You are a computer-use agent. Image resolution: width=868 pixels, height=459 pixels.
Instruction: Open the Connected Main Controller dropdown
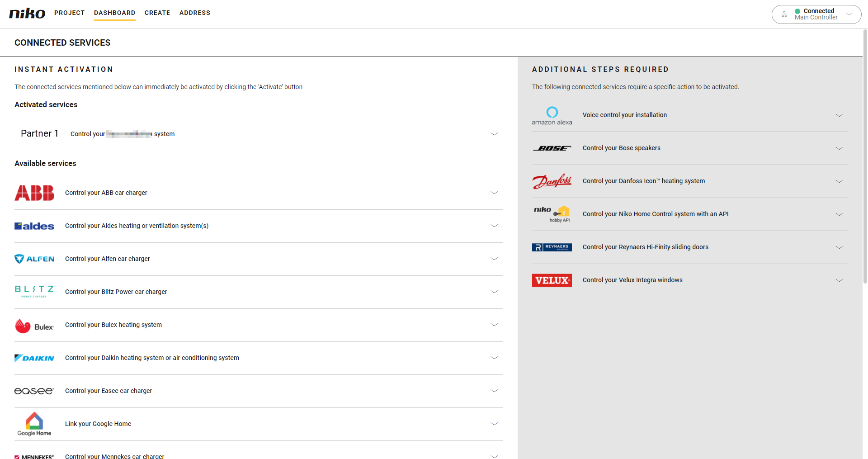click(816, 14)
